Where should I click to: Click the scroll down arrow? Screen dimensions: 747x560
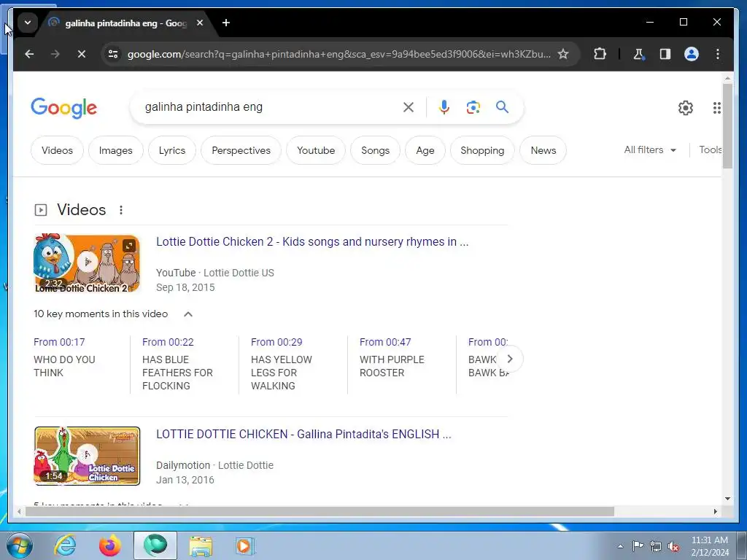[x=727, y=499]
